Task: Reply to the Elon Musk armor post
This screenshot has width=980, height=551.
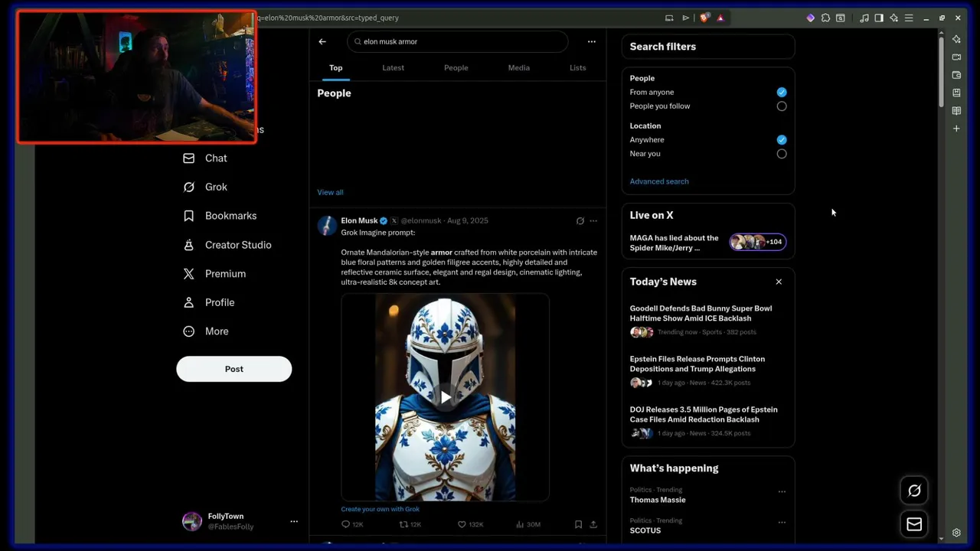Action: tap(352, 524)
